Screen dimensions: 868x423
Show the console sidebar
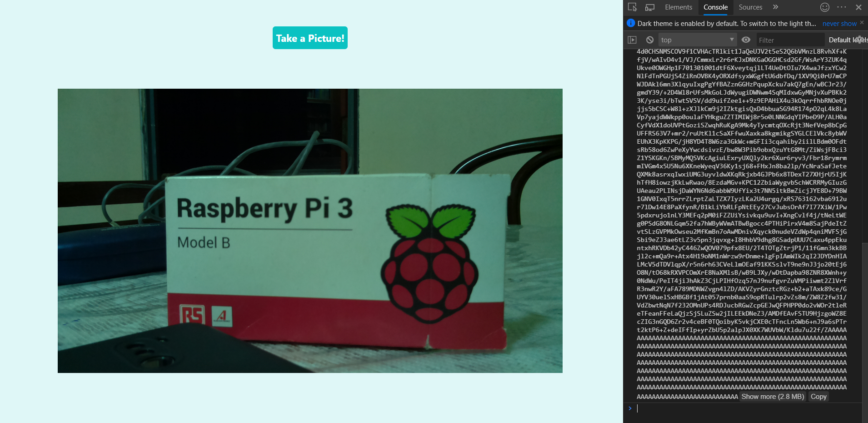(632, 40)
